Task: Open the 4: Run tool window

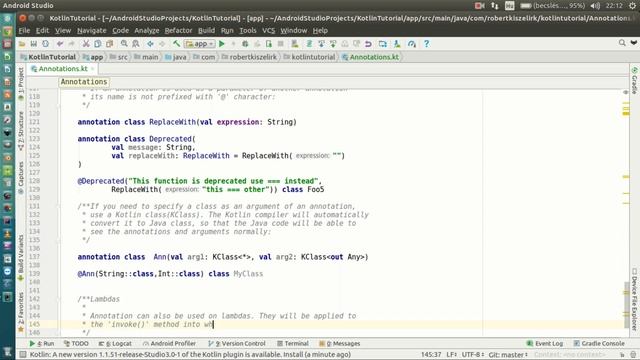Action: [42, 344]
